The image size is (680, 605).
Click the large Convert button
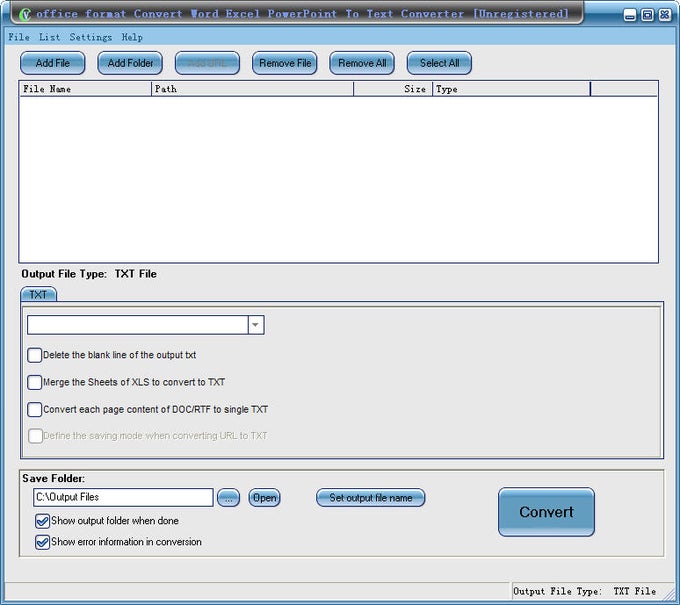(546, 512)
